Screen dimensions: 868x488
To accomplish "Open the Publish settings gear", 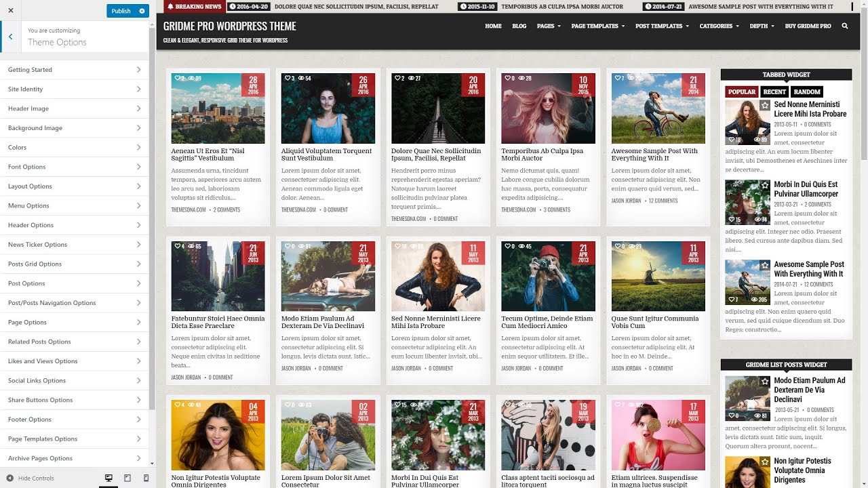I will (142, 11).
